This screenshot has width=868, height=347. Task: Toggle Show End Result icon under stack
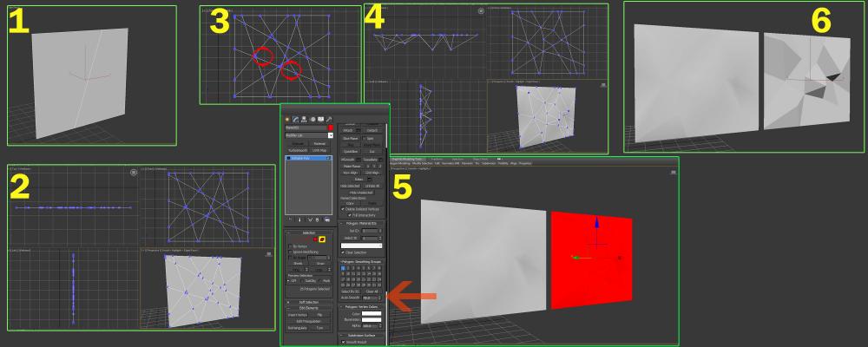(x=299, y=219)
